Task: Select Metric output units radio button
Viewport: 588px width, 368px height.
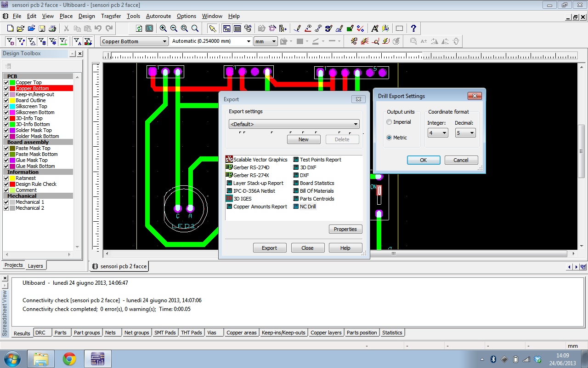Action: (389, 138)
